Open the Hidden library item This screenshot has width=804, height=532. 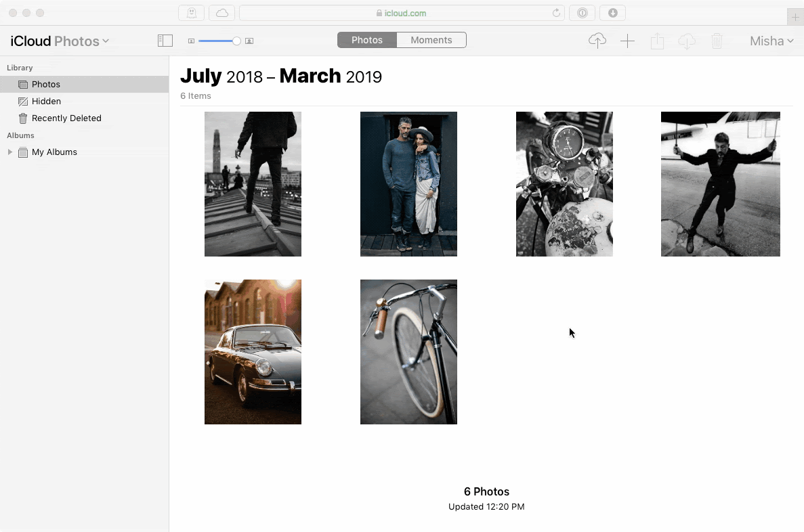click(x=84, y=101)
